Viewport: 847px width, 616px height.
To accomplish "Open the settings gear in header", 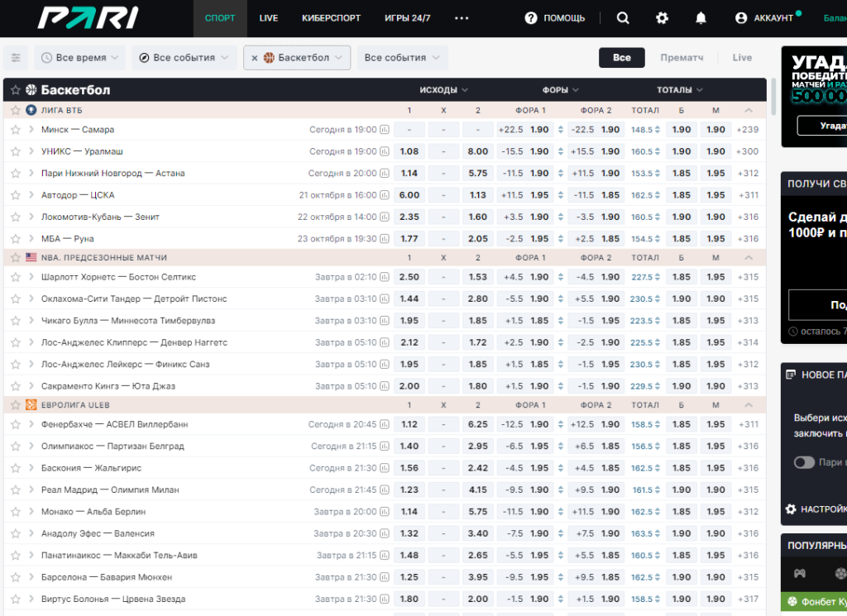I will (x=662, y=18).
